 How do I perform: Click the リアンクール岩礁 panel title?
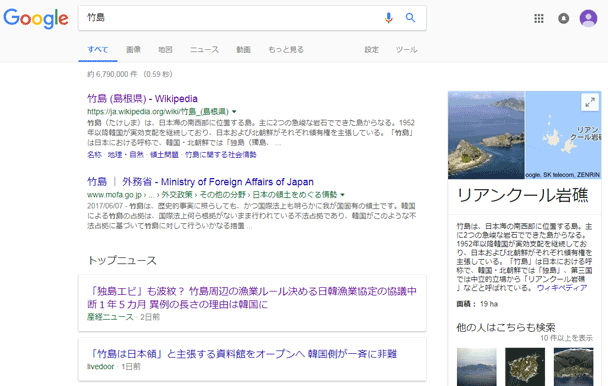(x=522, y=195)
